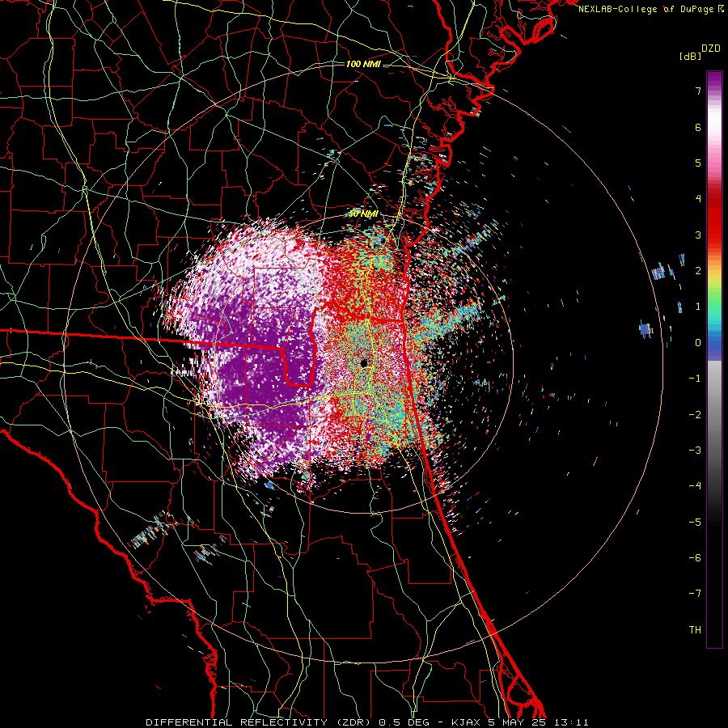Click the '4' value on the color scale

[698, 199]
